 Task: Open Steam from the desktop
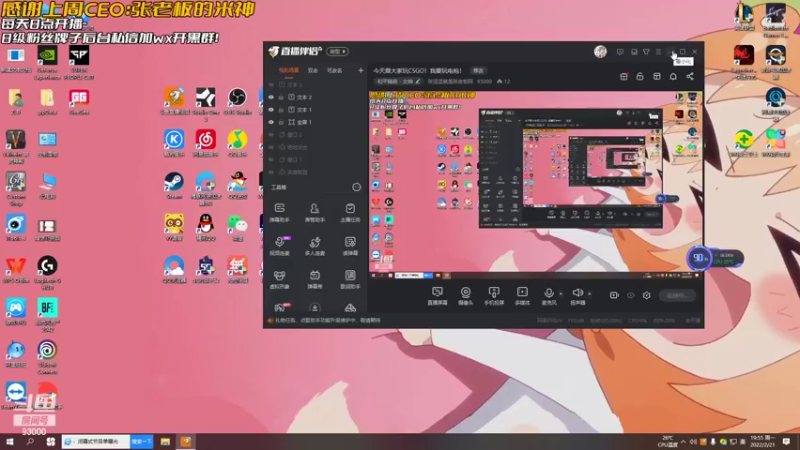(174, 186)
